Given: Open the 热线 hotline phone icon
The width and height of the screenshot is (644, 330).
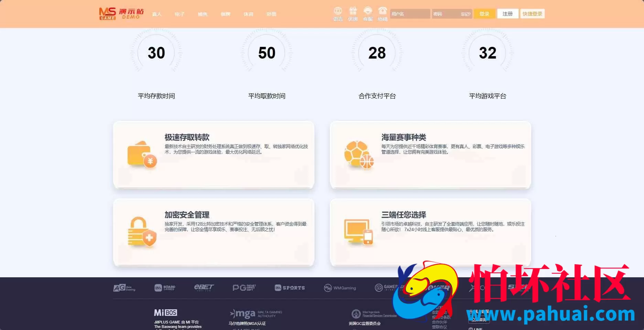Looking at the screenshot, I should click(383, 11).
